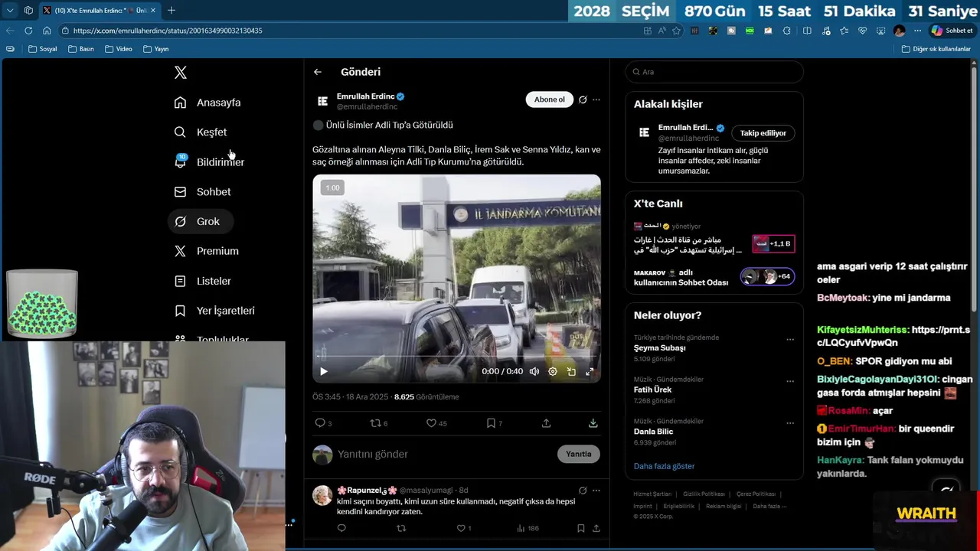Open the Video bookmarks folder
This screenshot has width=980, height=551.
119,49
